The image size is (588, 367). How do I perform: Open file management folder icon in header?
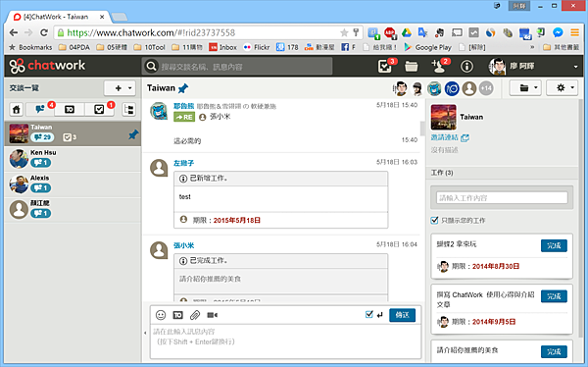pos(411,67)
